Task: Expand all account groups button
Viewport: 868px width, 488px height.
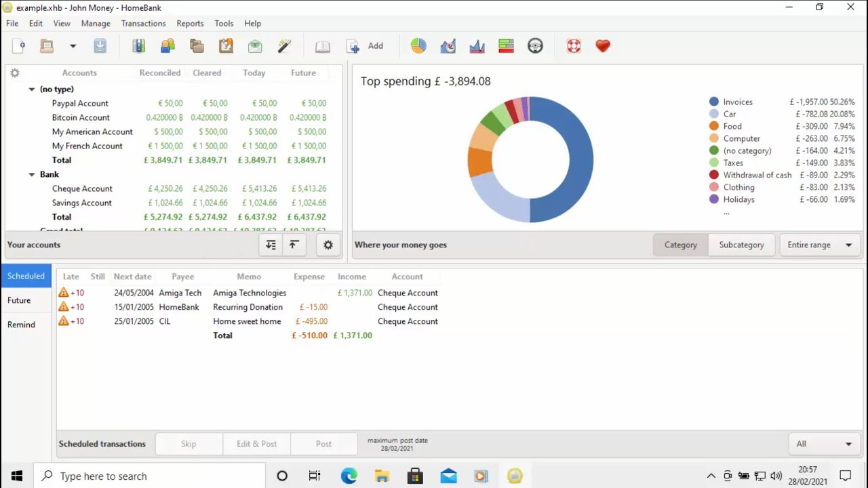Action: pyautogui.click(x=271, y=245)
